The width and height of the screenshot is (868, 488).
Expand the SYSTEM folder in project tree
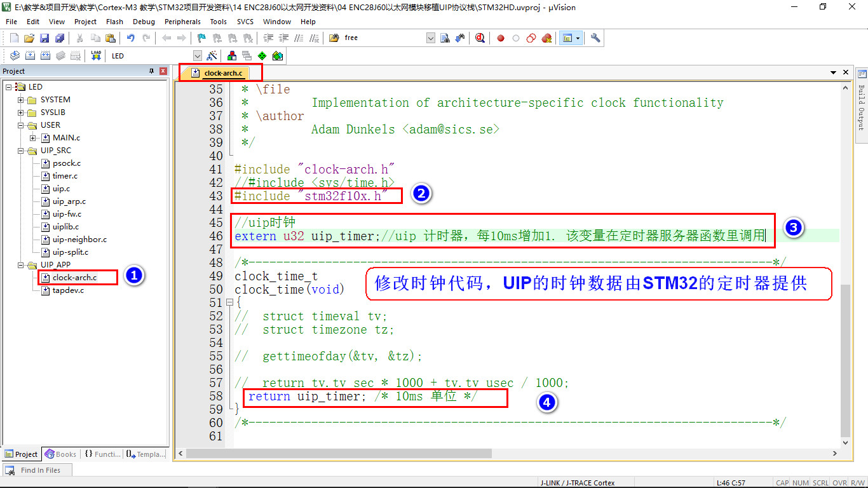pos(21,100)
